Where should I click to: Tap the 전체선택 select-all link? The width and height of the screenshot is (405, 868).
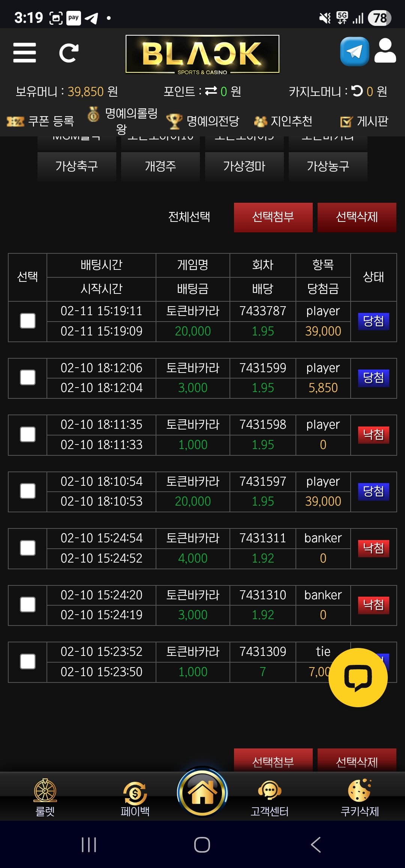click(x=189, y=217)
